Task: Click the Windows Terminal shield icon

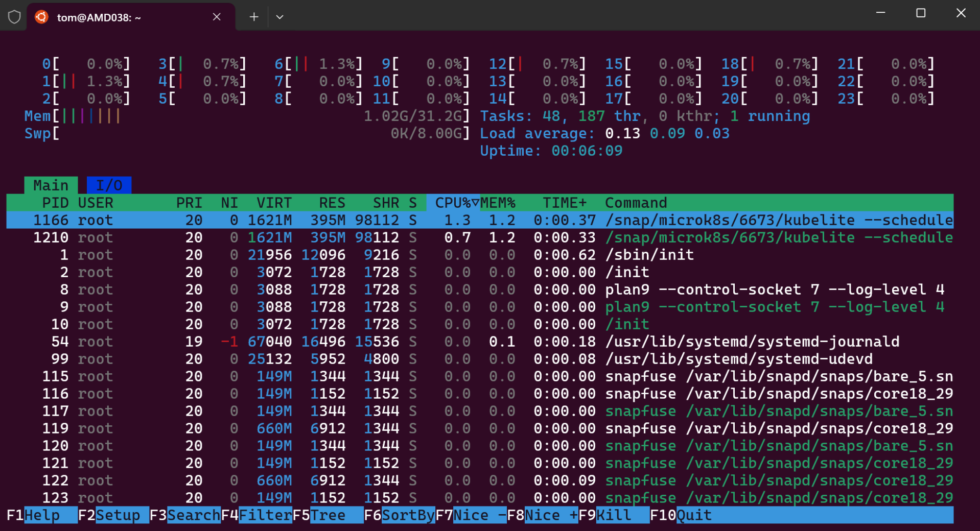Action: point(14,16)
